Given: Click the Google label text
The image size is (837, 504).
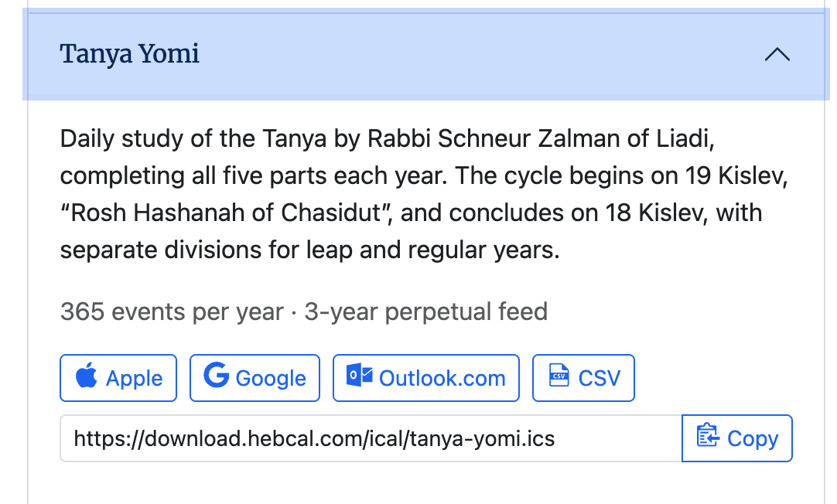Looking at the screenshot, I should 271,380.
